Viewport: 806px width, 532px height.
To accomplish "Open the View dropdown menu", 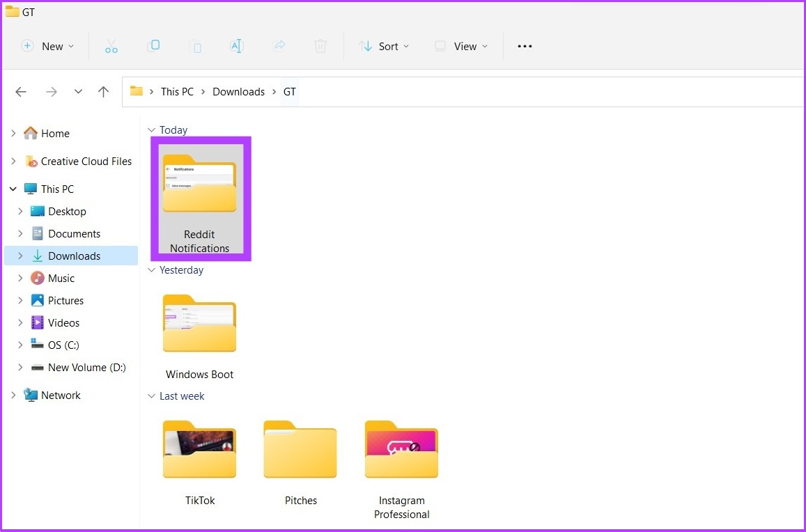I will [460, 46].
